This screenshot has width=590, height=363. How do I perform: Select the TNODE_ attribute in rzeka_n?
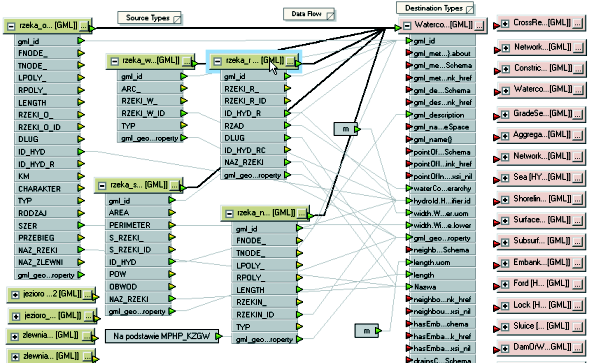click(x=264, y=253)
